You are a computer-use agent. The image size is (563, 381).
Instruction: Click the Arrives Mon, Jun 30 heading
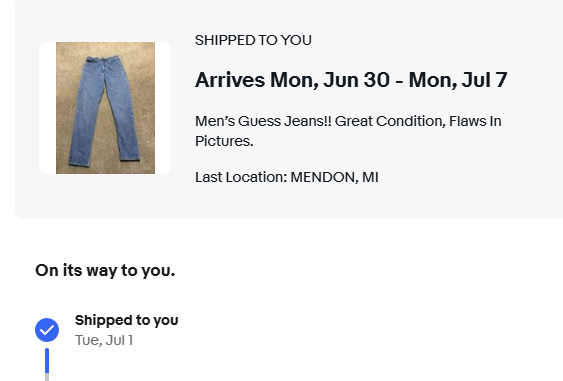pos(351,80)
